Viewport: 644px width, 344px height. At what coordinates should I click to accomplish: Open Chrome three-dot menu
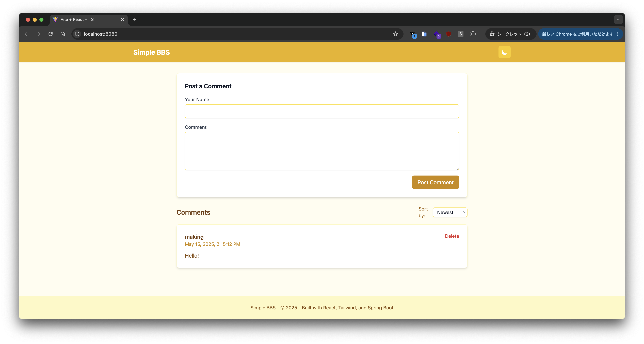[x=618, y=34]
